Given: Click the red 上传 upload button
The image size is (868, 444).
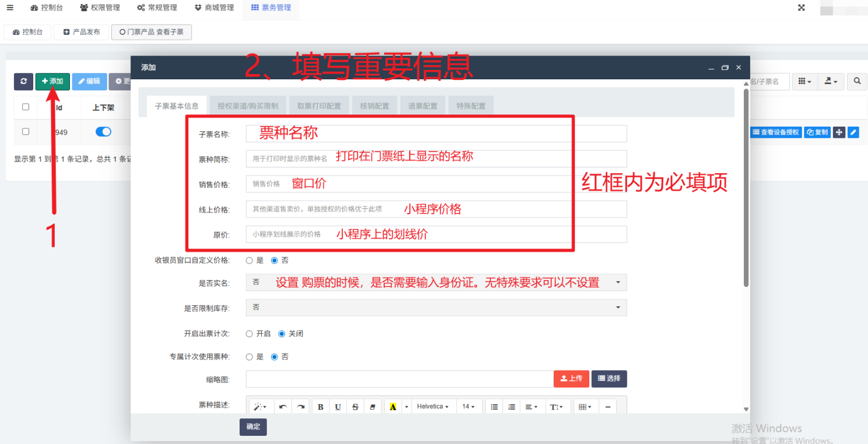Looking at the screenshot, I should pyautogui.click(x=571, y=379).
